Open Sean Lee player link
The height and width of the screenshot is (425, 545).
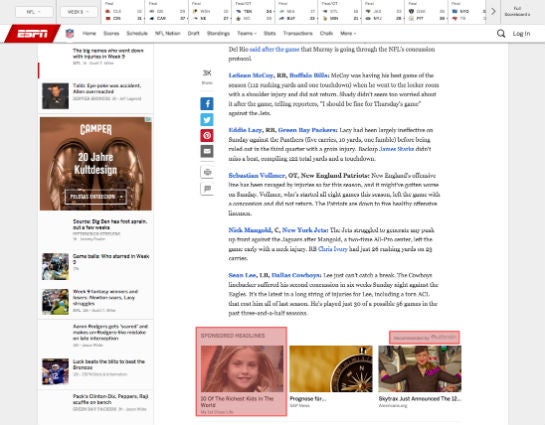pyautogui.click(x=242, y=275)
